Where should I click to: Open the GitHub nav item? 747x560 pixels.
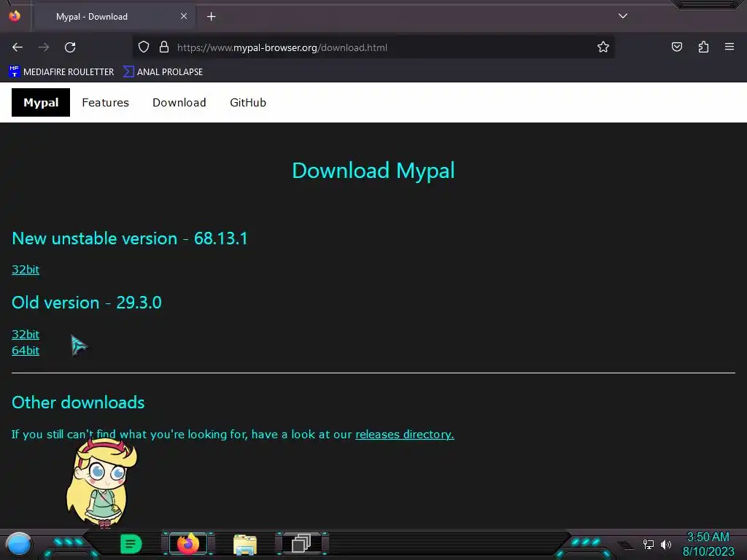click(x=248, y=102)
